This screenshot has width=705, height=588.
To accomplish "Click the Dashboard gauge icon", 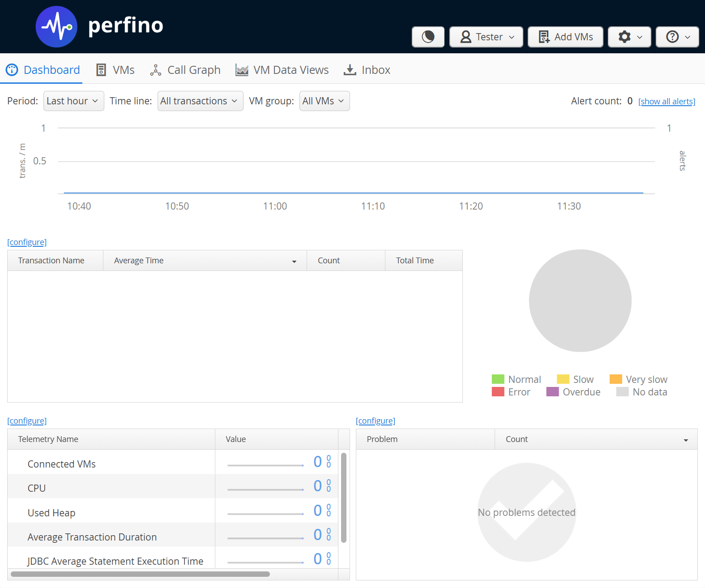I will click(12, 70).
